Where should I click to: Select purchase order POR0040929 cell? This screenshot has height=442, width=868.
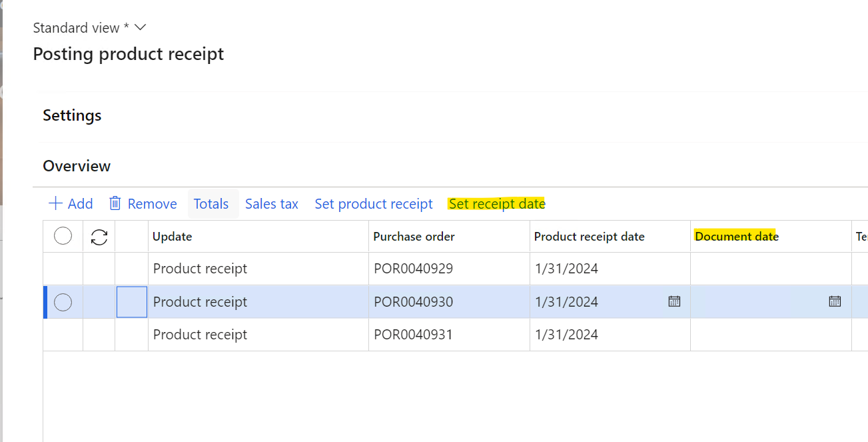tap(413, 269)
